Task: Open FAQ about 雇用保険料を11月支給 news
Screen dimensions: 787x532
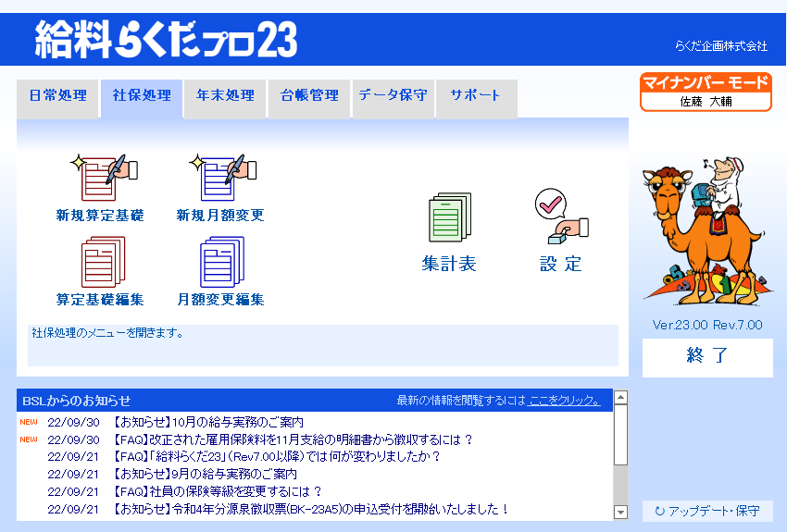Action: click(293, 439)
